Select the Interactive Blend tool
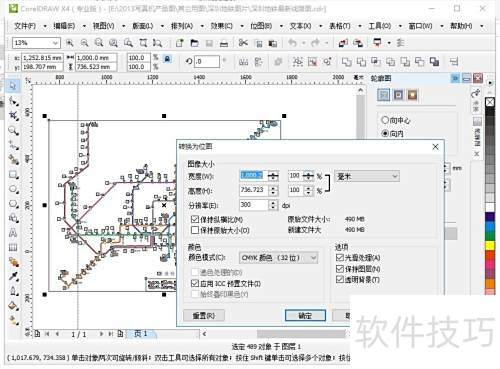The height and width of the screenshot is (369, 500). point(13,262)
